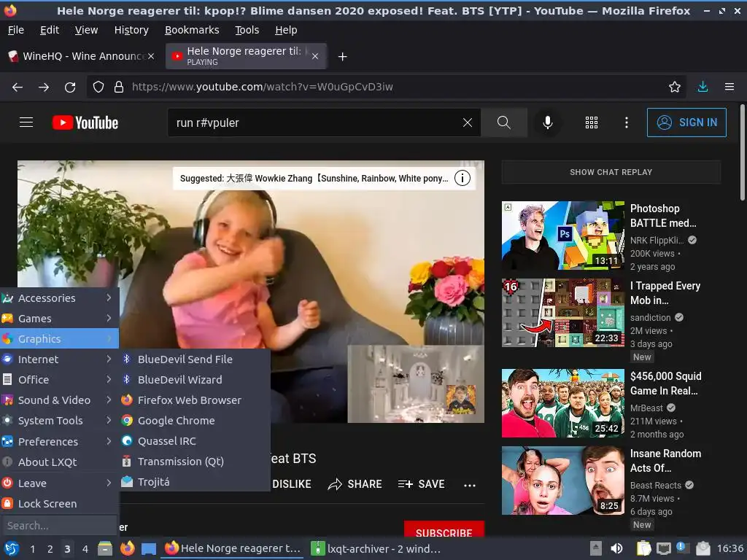Go back with the browser back arrow

[x=18, y=87]
